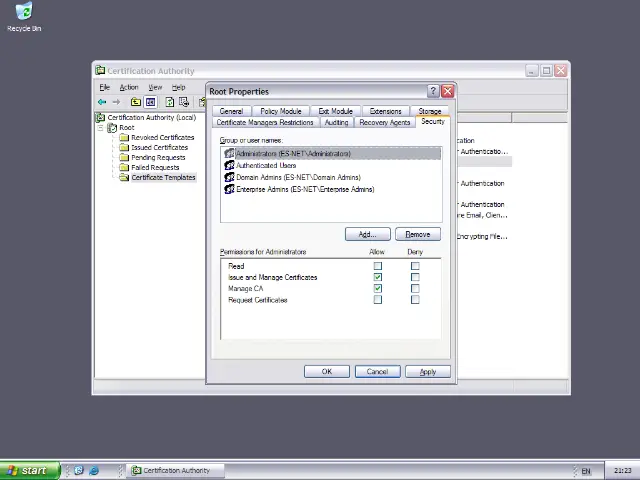Toggle Deny checkbox for Read permission
640x480 pixels.
click(415, 266)
